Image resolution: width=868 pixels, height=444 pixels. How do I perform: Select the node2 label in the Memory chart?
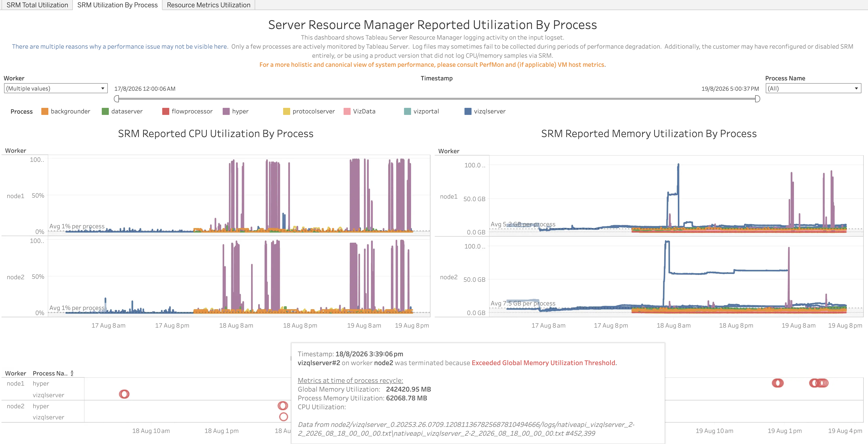[449, 277]
